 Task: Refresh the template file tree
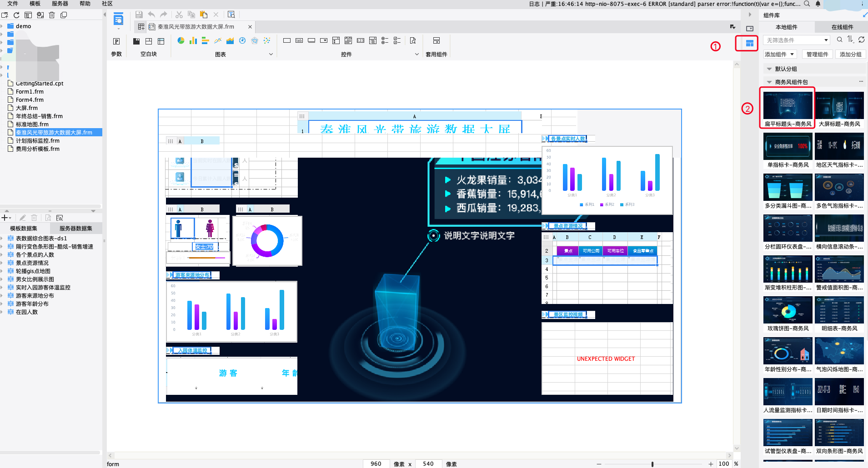point(16,15)
